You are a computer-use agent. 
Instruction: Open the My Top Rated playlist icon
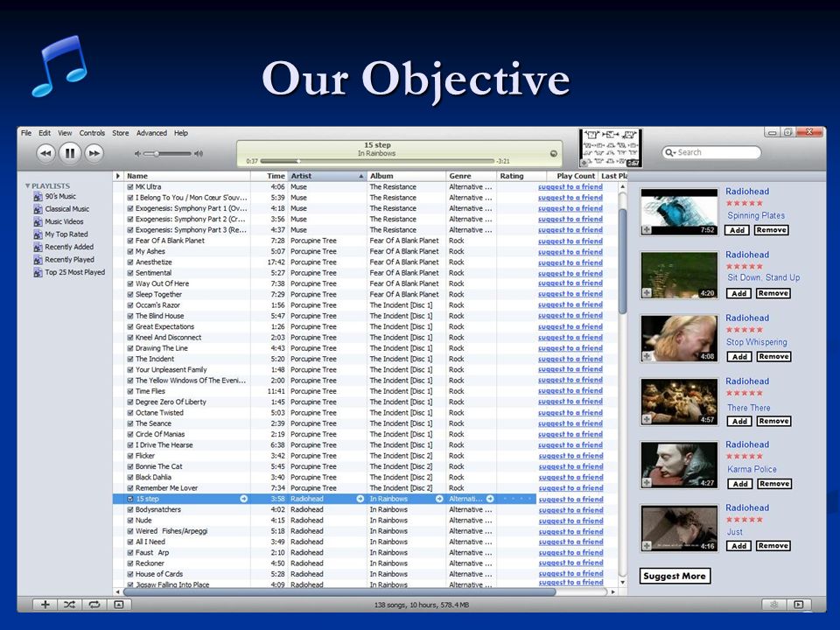(x=38, y=234)
